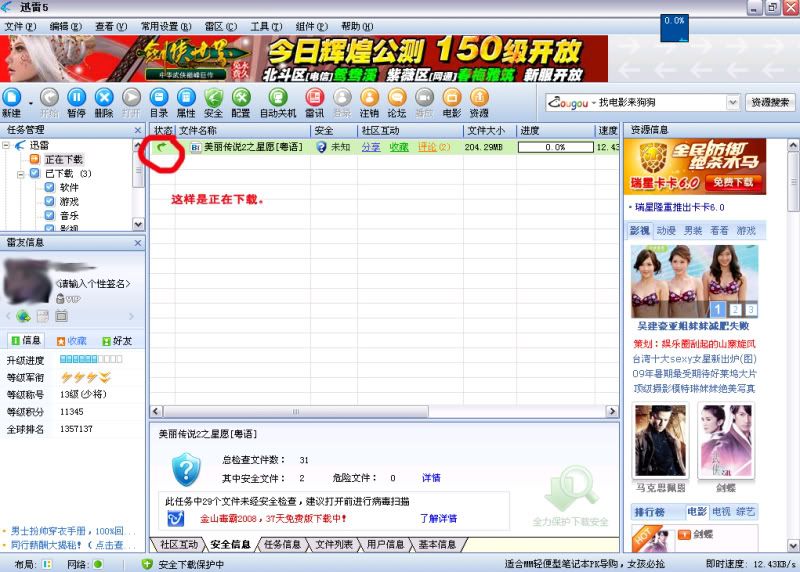
Task: Click the 分享 link in the task row
Action: pyautogui.click(x=371, y=147)
